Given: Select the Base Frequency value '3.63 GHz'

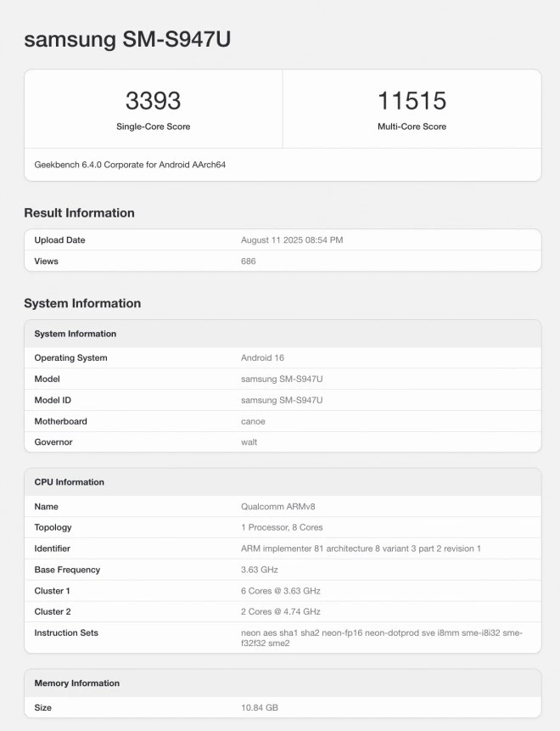Looking at the screenshot, I should pos(260,570).
